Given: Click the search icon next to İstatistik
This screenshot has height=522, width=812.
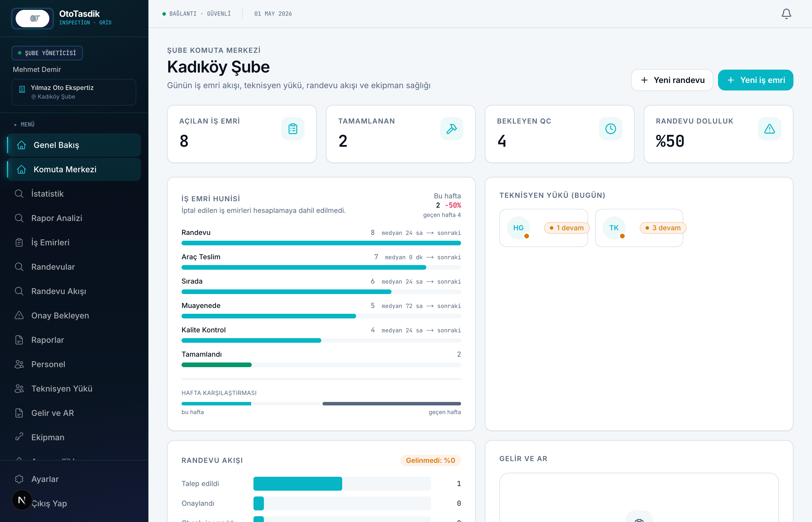Looking at the screenshot, I should [x=19, y=193].
